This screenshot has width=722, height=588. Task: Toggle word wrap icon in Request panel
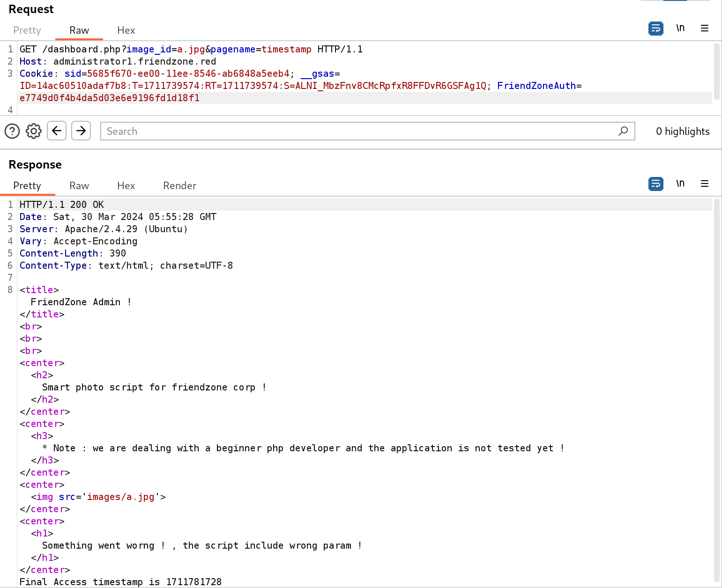tap(655, 29)
